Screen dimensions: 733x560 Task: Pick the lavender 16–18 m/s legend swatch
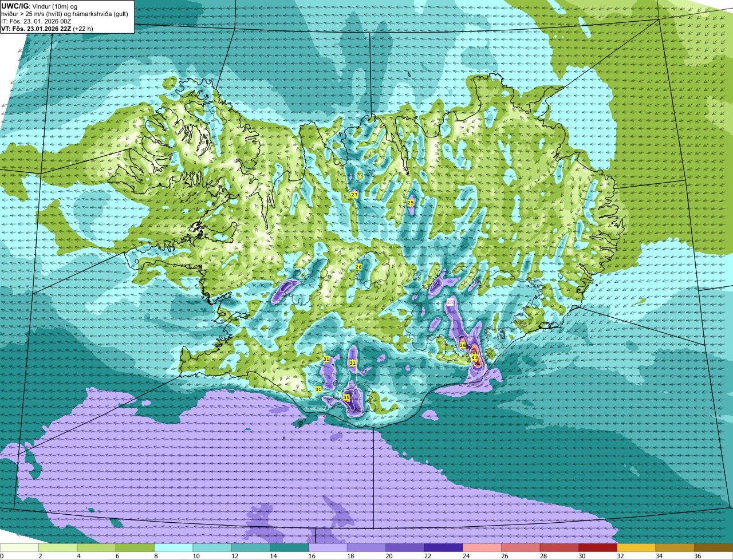328,547
